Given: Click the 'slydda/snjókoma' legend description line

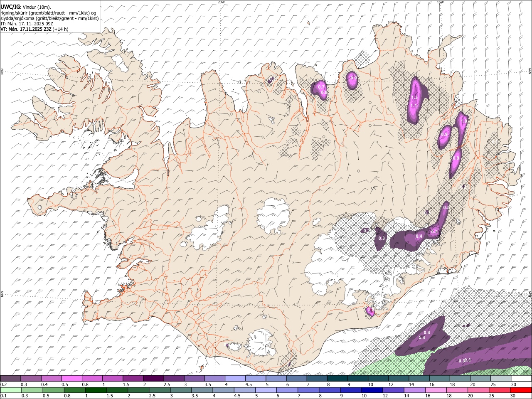Looking at the screenshot, I should tap(49, 18).
